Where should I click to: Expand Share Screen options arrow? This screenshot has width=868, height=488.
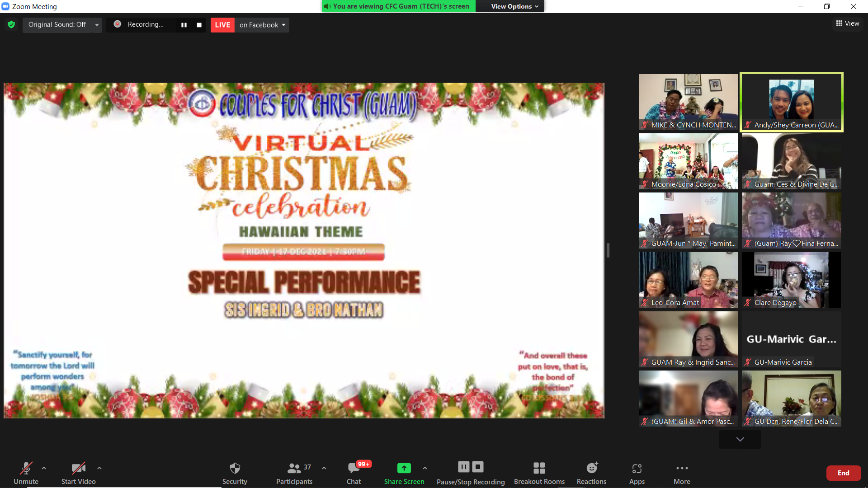coord(425,468)
